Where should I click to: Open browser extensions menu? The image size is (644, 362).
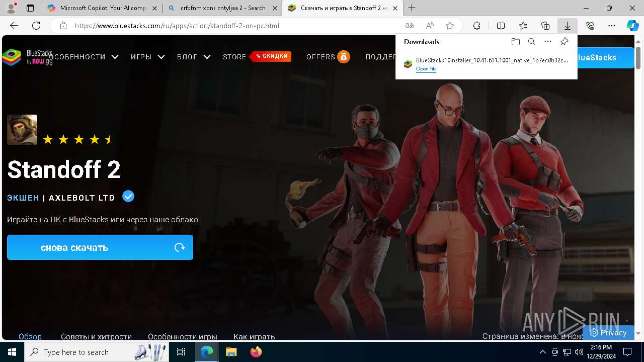point(476,26)
